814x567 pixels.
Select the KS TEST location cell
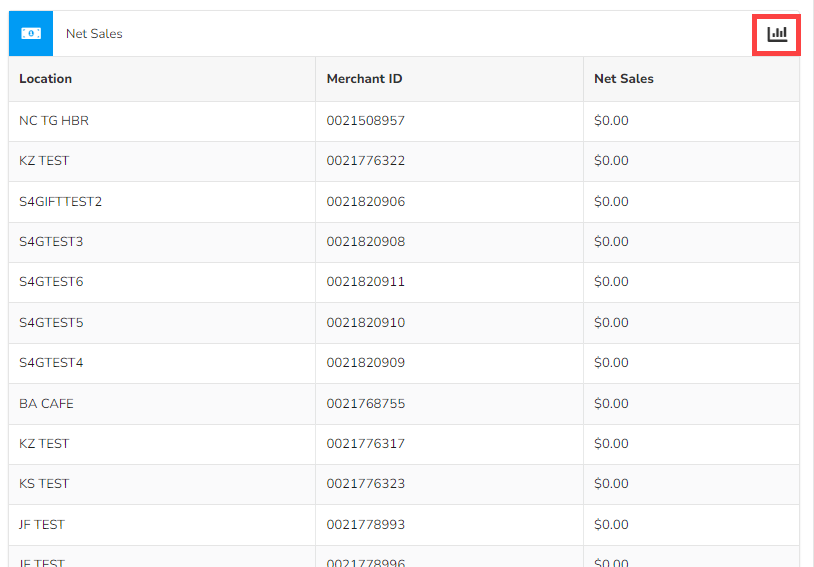[44, 484]
